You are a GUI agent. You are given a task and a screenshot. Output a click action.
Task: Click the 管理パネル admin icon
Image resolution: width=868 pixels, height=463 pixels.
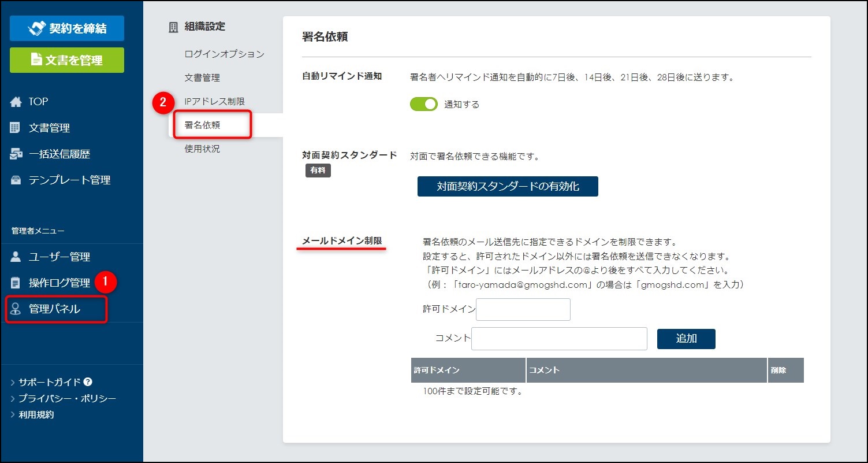[16, 309]
